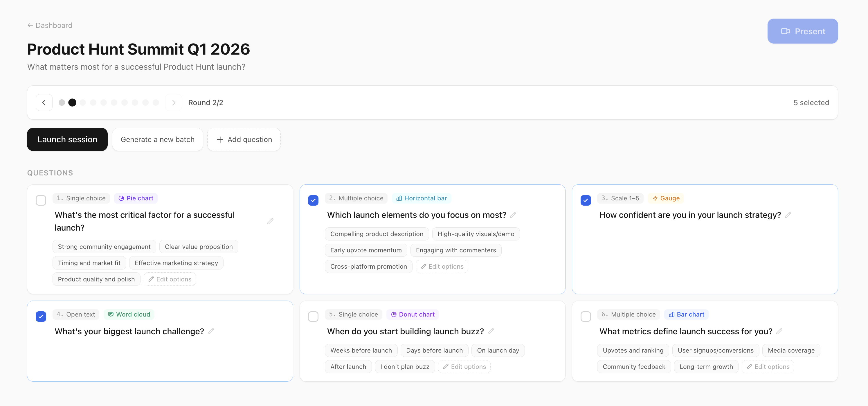Click the next round right chevron
The height and width of the screenshot is (406, 868).
click(x=174, y=103)
